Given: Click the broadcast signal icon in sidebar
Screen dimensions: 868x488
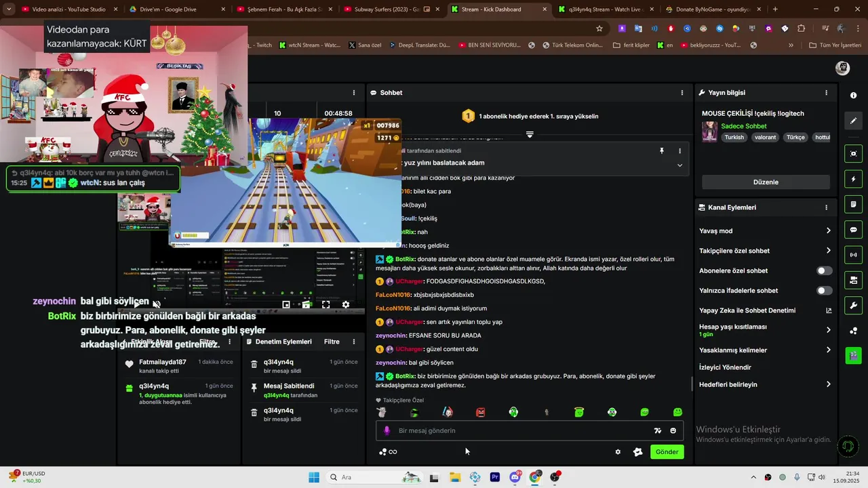Looking at the screenshot, I should (854, 255).
